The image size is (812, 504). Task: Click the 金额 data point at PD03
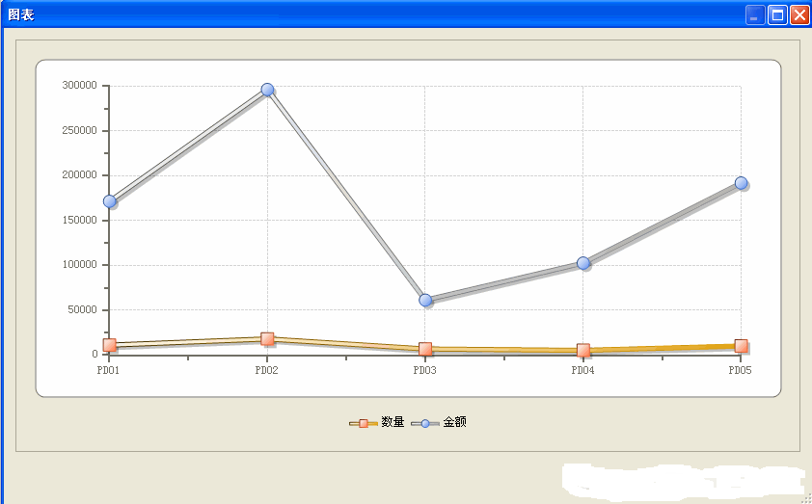[x=425, y=300]
